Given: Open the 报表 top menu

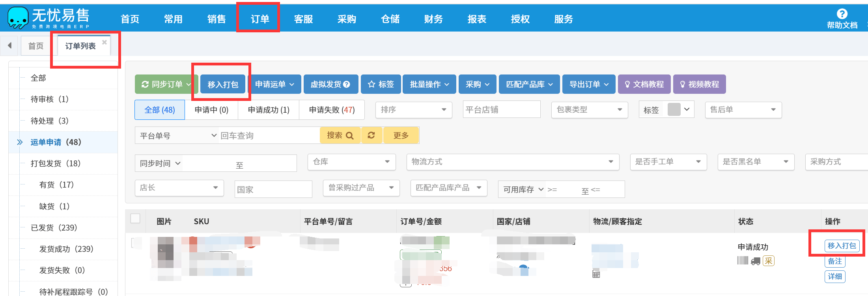Looking at the screenshot, I should [477, 19].
